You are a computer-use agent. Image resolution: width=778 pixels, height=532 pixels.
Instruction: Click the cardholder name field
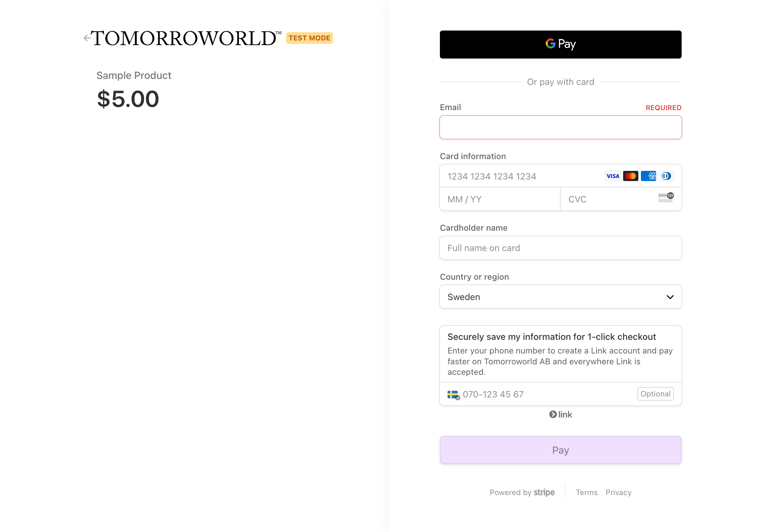[x=560, y=248]
